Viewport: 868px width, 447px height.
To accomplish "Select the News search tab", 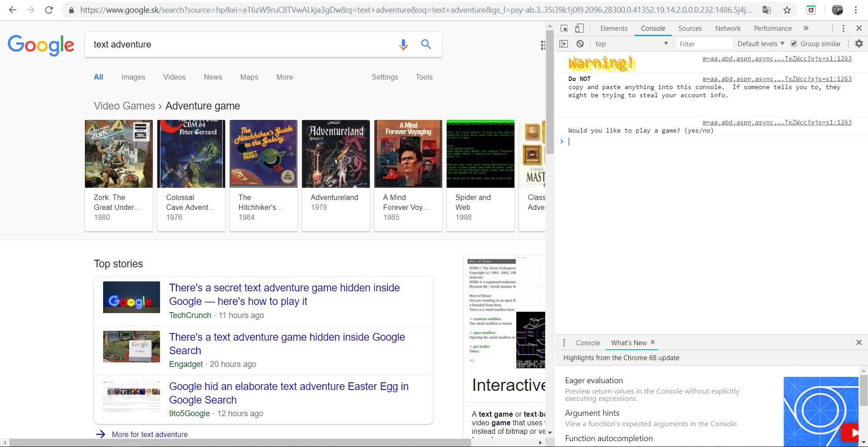I will click(x=213, y=77).
